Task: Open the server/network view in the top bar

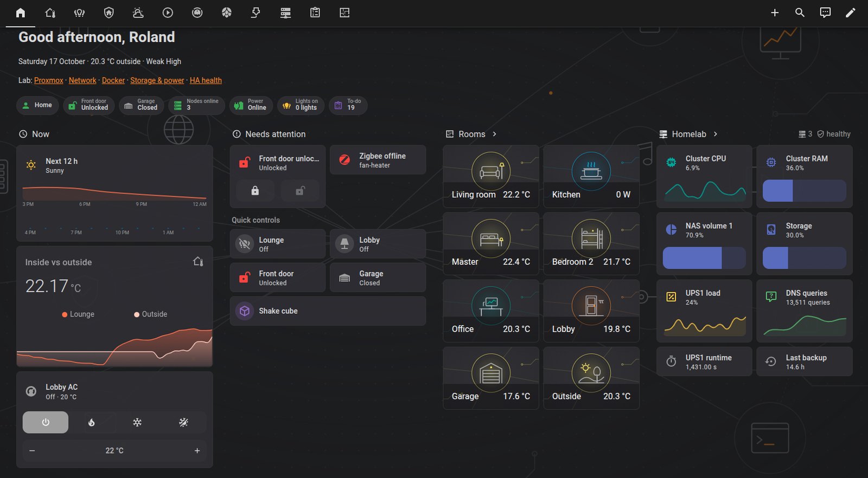Action: tap(285, 12)
